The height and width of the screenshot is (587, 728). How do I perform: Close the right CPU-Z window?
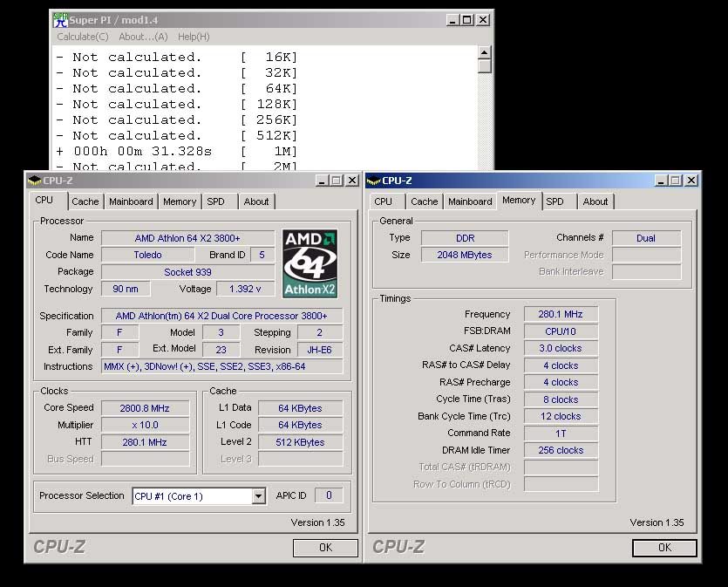pyautogui.click(x=691, y=181)
